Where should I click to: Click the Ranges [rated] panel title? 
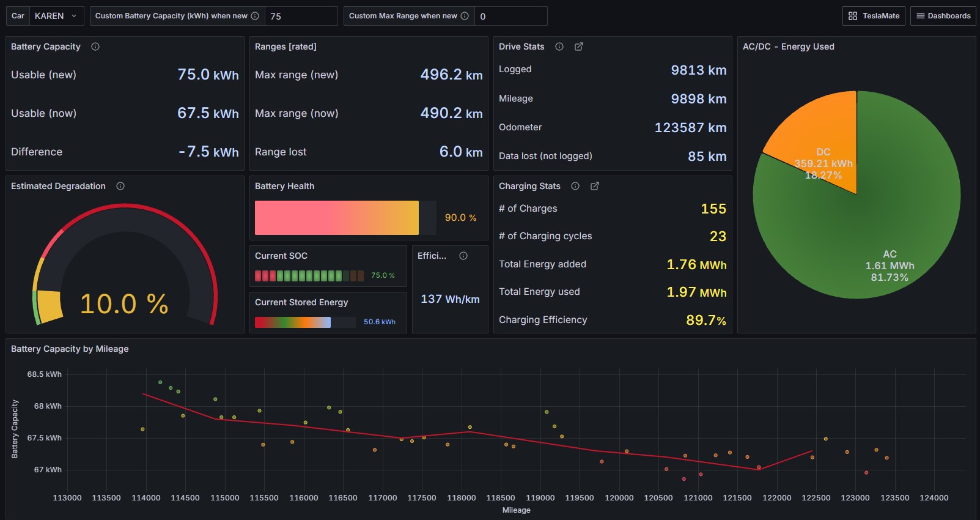286,46
